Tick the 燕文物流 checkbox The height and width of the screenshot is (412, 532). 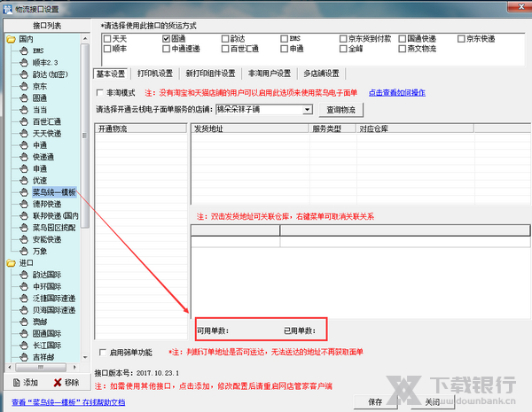[402, 49]
